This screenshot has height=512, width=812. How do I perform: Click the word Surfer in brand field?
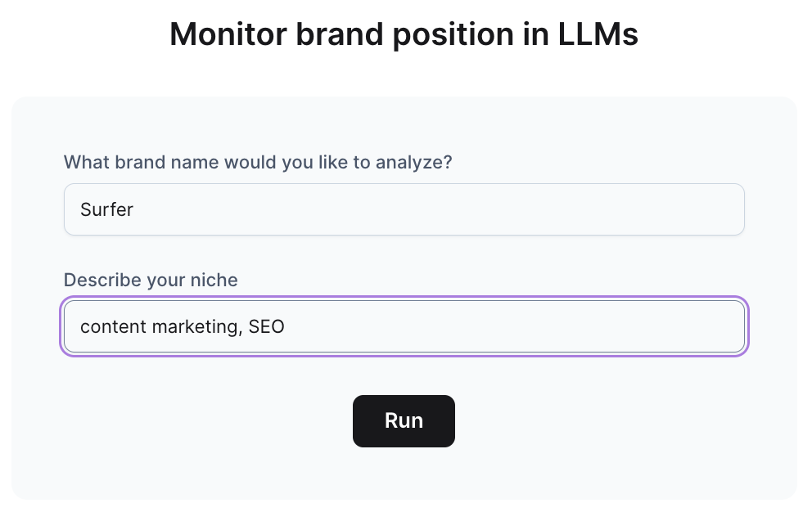[x=106, y=209]
